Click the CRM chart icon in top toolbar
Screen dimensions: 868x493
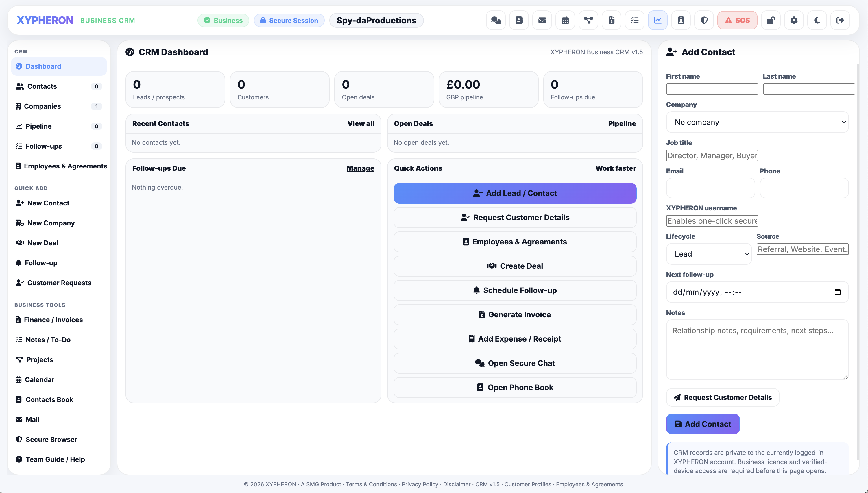point(658,20)
